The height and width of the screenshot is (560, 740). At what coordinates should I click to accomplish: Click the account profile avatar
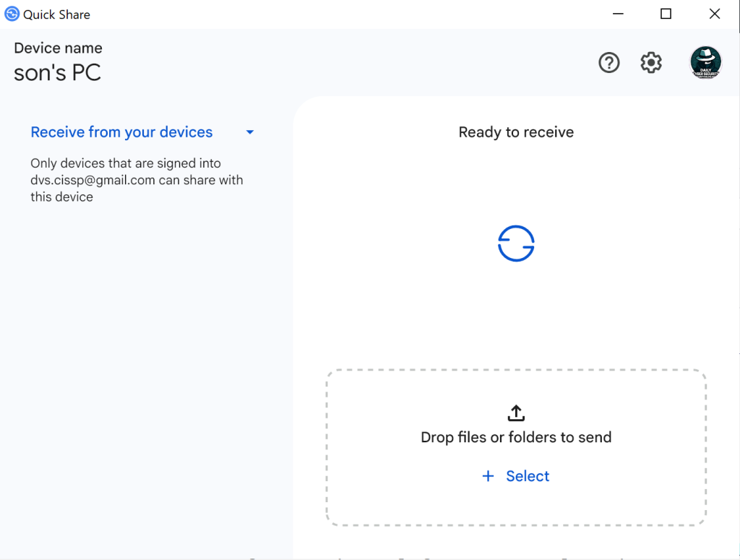[x=705, y=62]
